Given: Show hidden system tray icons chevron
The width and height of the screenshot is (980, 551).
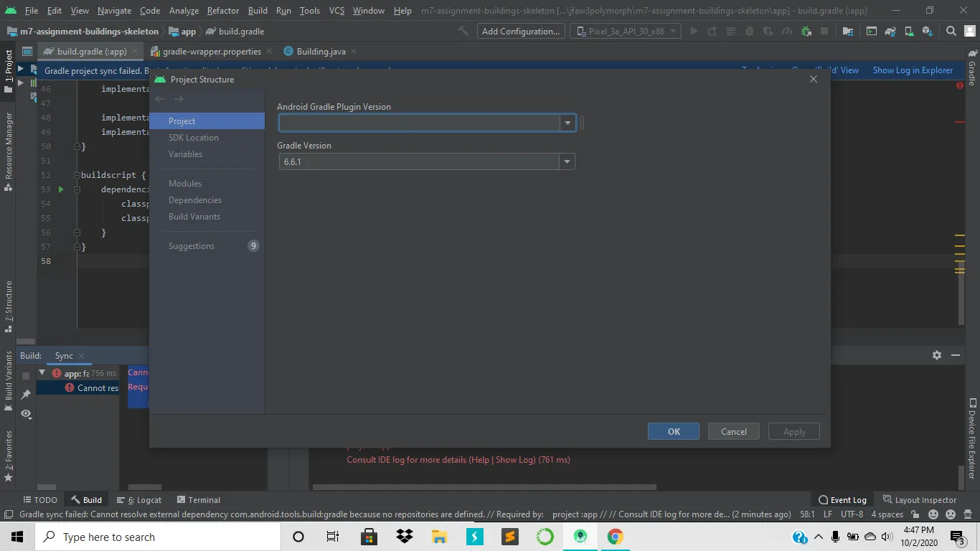Looking at the screenshot, I should point(818,537).
